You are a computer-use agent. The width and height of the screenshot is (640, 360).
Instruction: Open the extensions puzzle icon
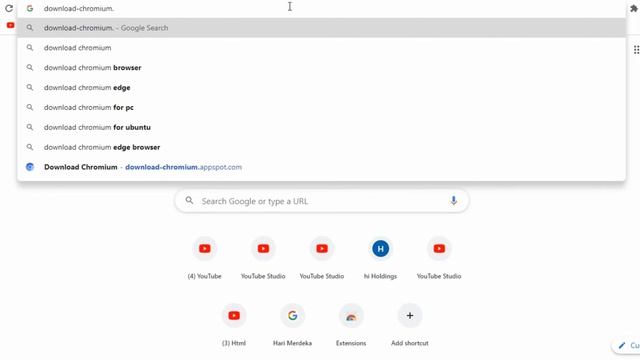coord(634,9)
